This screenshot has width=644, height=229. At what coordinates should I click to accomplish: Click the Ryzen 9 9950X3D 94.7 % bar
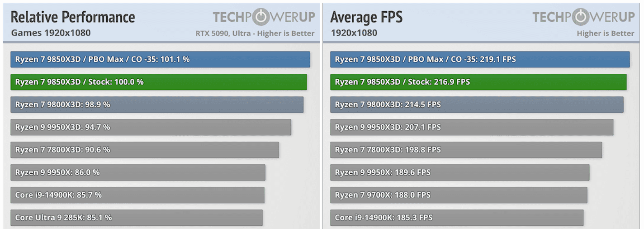[151, 127]
